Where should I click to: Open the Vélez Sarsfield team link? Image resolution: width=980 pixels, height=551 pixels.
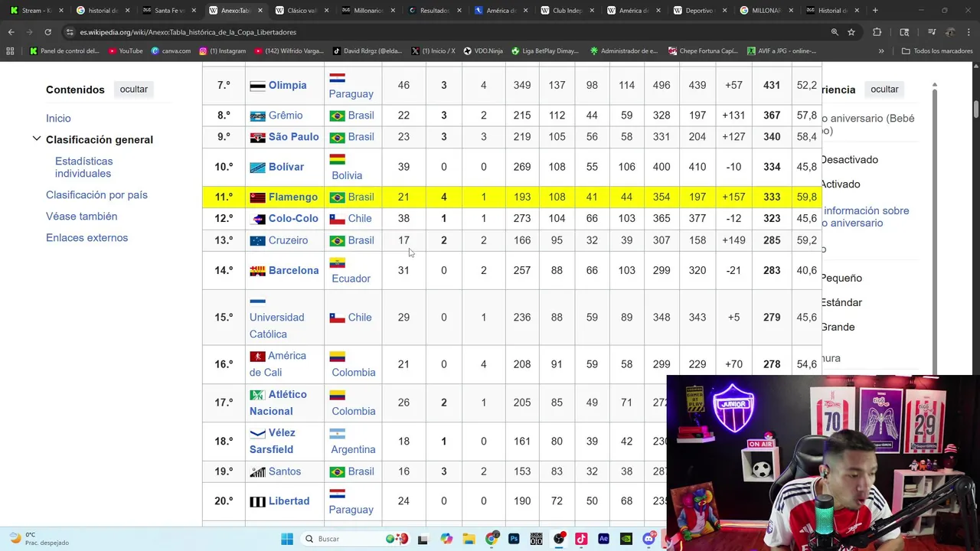tap(273, 441)
